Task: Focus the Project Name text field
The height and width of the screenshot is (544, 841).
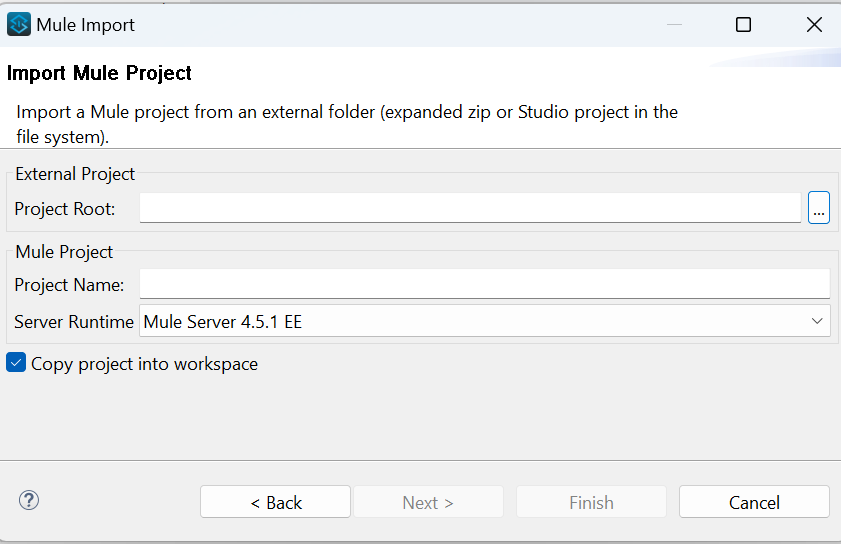Action: 484,284
